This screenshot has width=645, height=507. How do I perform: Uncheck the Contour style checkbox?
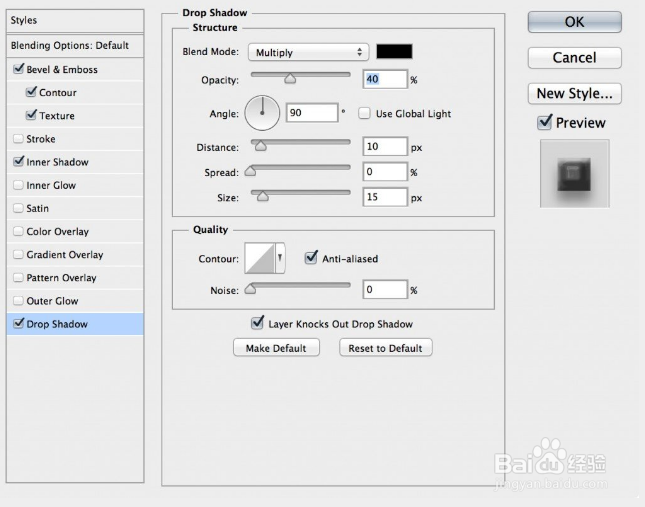[x=31, y=92]
